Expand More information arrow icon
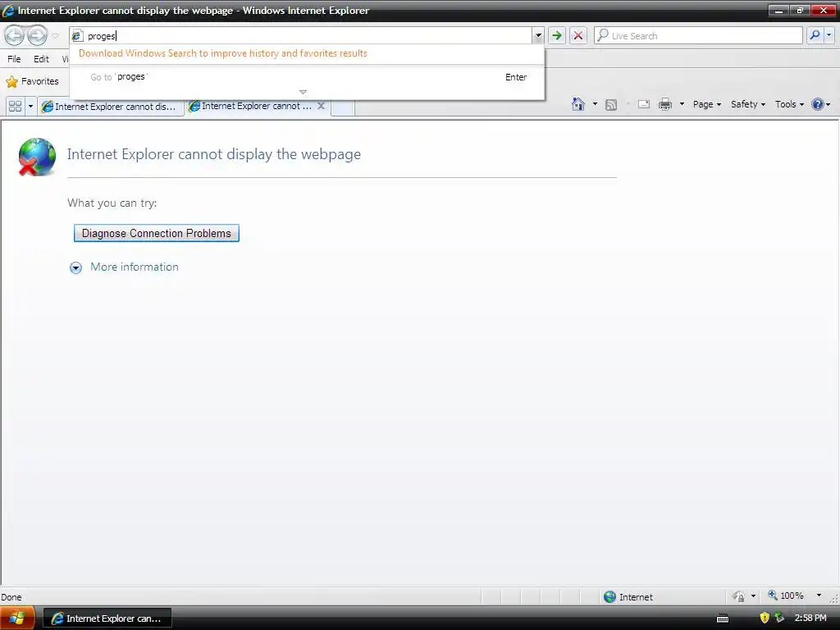This screenshot has height=630, width=840. click(x=76, y=267)
